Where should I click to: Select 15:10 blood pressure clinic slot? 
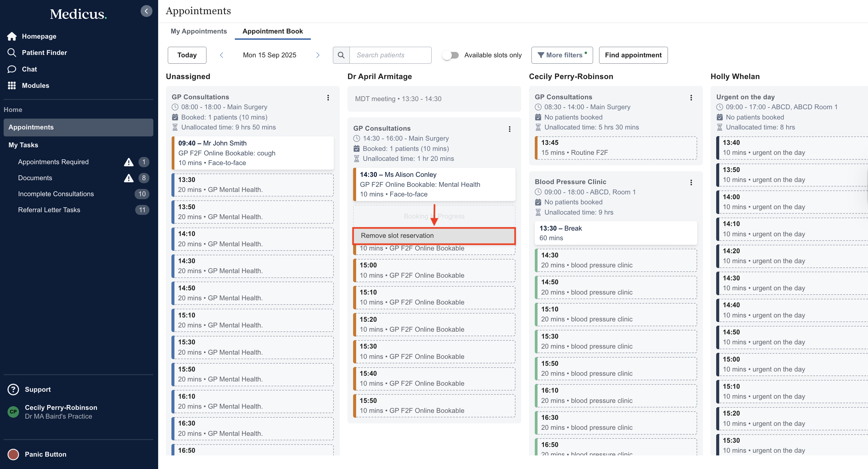[616, 314]
